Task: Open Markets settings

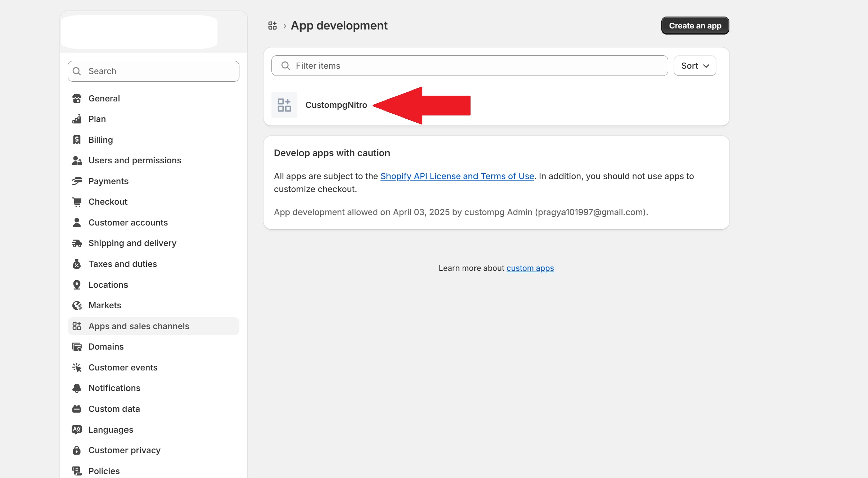Action: click(x=153, y=305)
